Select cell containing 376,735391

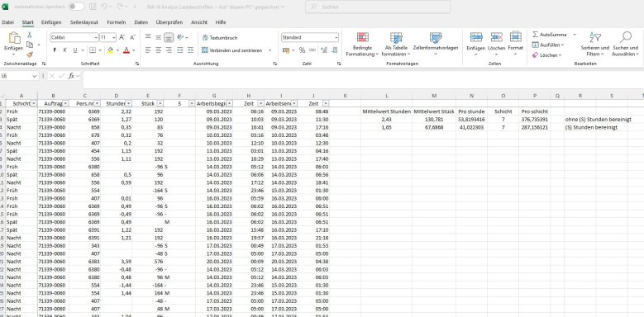click(x=535, y=120)
